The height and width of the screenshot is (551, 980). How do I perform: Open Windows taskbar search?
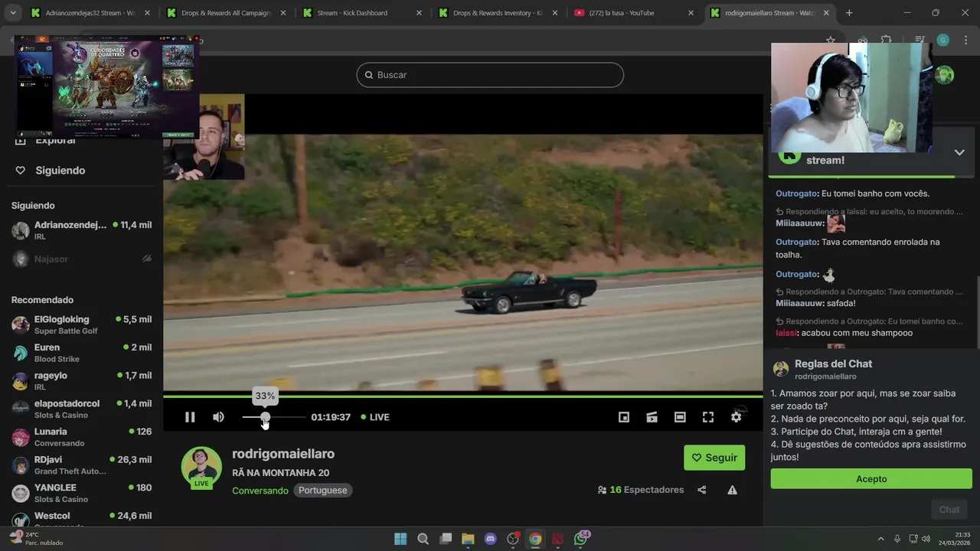pos(423,539)
